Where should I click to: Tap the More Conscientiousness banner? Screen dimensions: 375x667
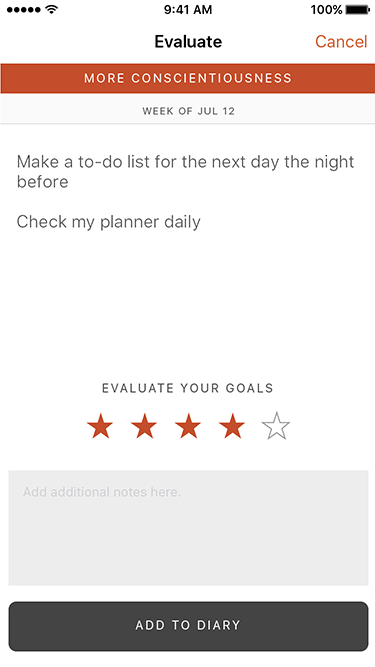coord(188,78)
